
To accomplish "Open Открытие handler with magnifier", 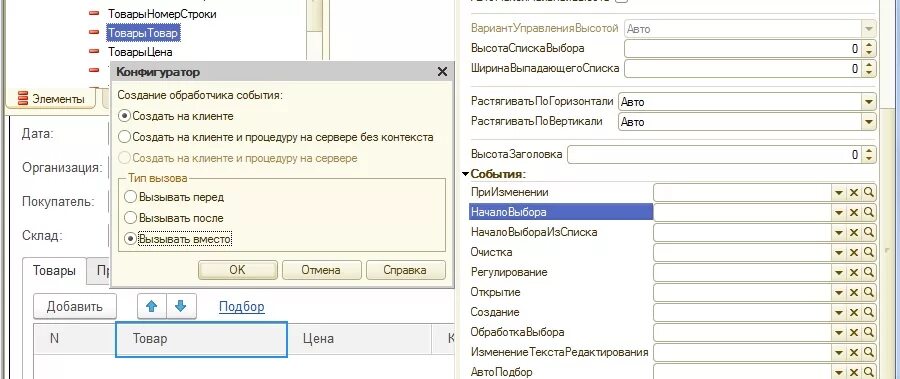I will click(868, 293).
